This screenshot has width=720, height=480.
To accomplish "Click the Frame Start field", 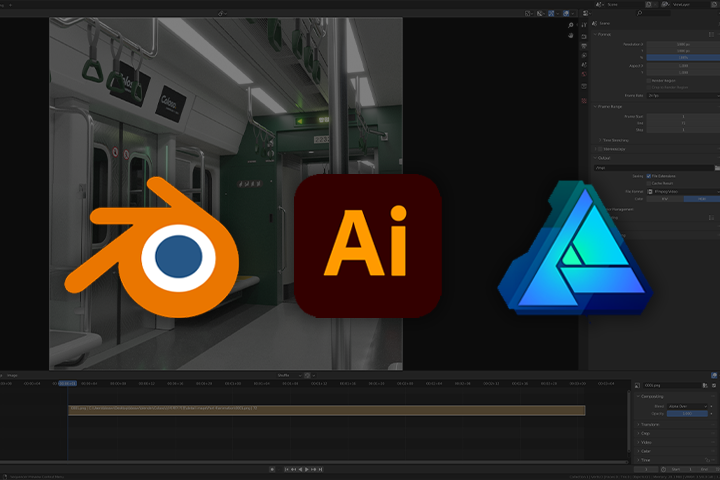I will pos(683,117).
